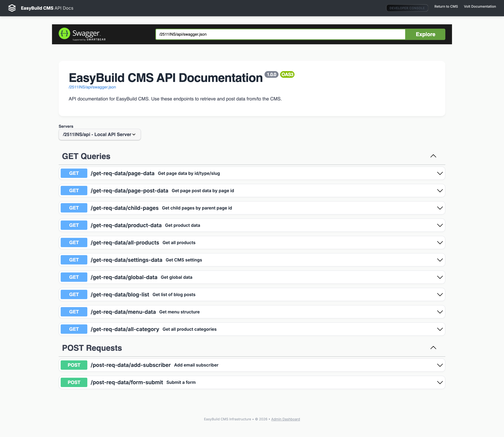Click GET badge for global-data
Image resolution: width=504 pixels, height=437 pixels.
pyautogui.click(x=74, y=277)
